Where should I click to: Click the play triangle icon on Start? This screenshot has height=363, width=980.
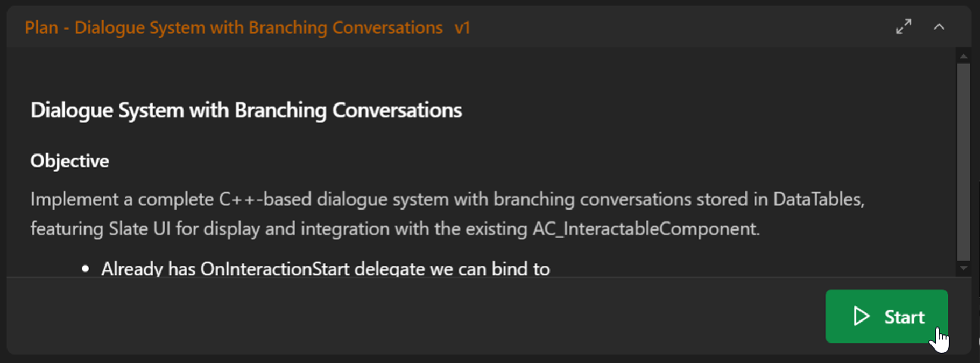[861, 316]
